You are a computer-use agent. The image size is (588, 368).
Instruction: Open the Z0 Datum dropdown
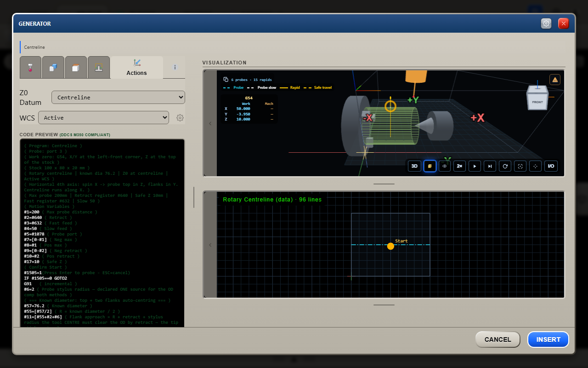coord(118,98)
